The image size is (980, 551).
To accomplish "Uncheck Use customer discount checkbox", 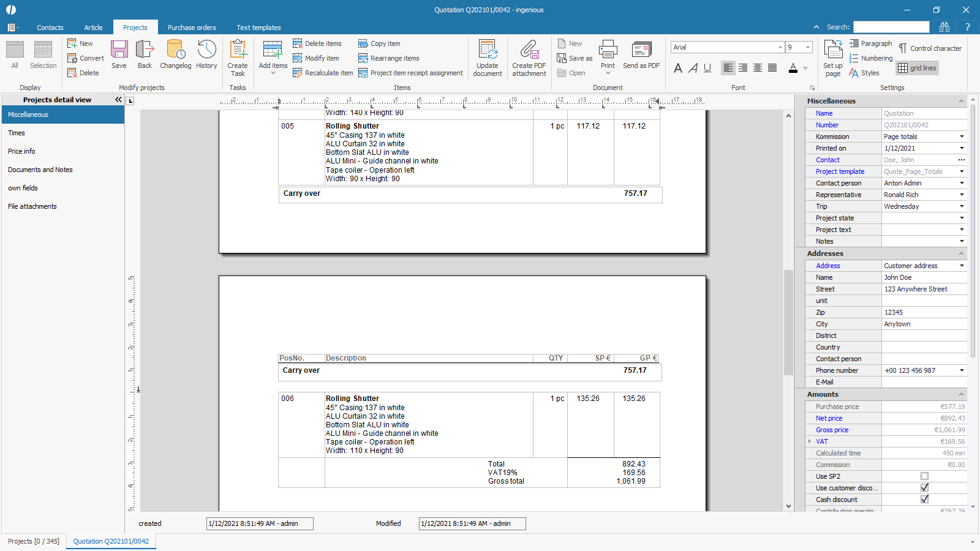I will [924, 488].
